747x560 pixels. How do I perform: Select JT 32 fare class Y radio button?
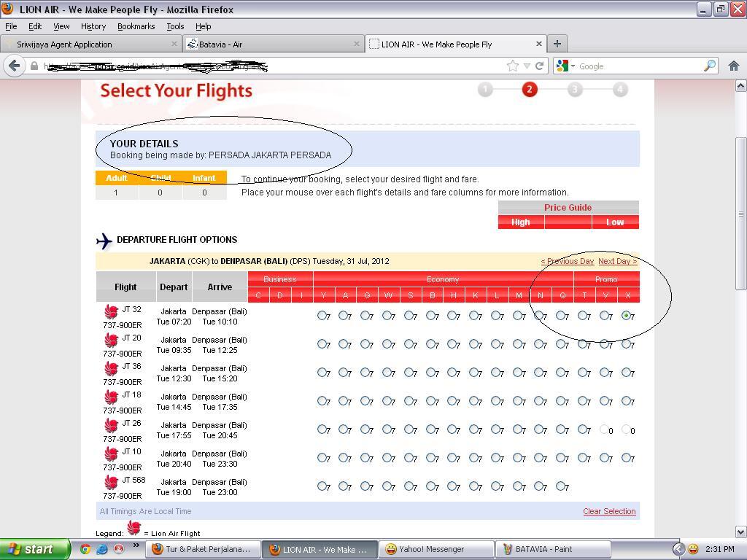click(x=322, y=315)
